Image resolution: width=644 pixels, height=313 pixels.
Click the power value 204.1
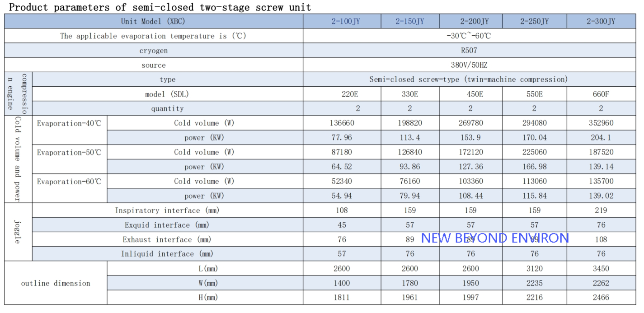click(x=601, y=137)
